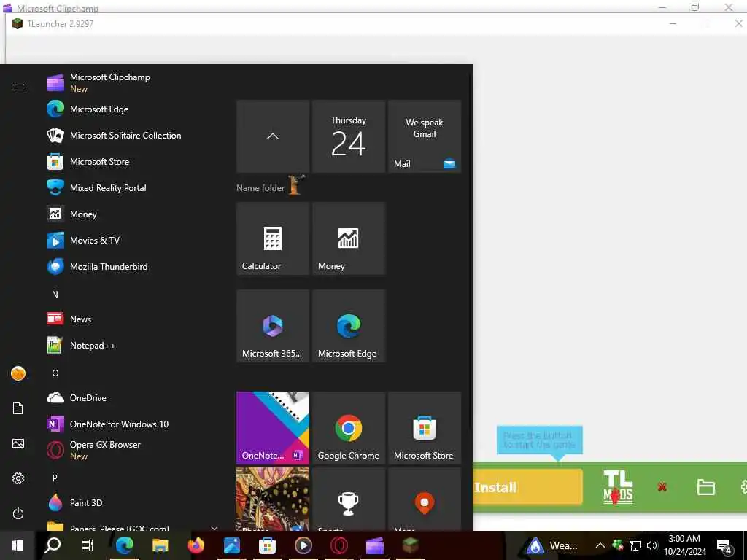Screen dimensions: 747x560
Task: Open the clock showing 3:00 AM
Action: click(x=684, y=545)
